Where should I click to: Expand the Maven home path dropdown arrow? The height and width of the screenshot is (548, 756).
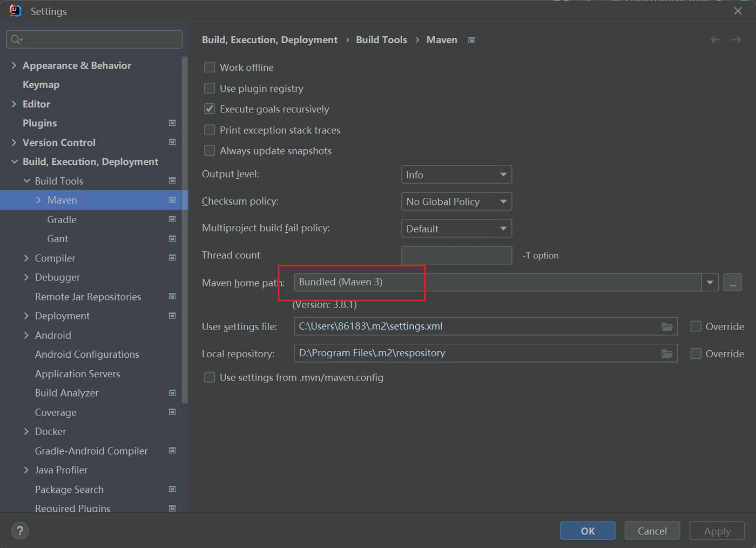pyautogui.click(x=710, y=283)
